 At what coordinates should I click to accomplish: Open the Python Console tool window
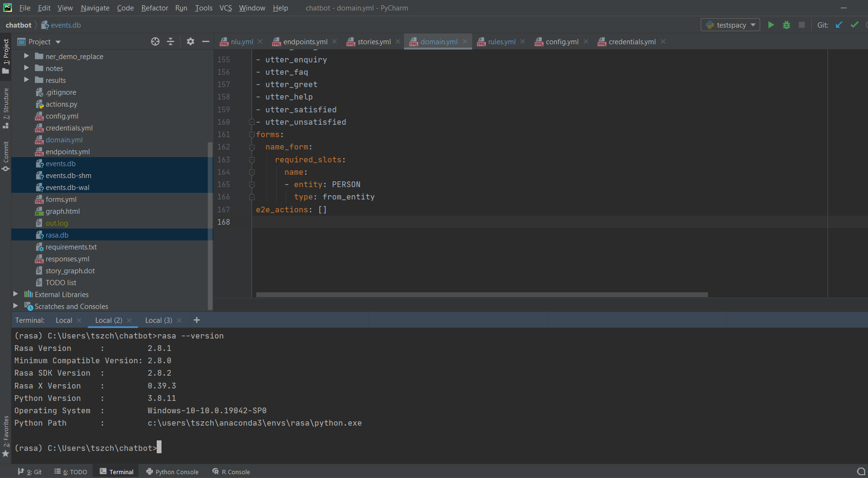pos(172,472)
